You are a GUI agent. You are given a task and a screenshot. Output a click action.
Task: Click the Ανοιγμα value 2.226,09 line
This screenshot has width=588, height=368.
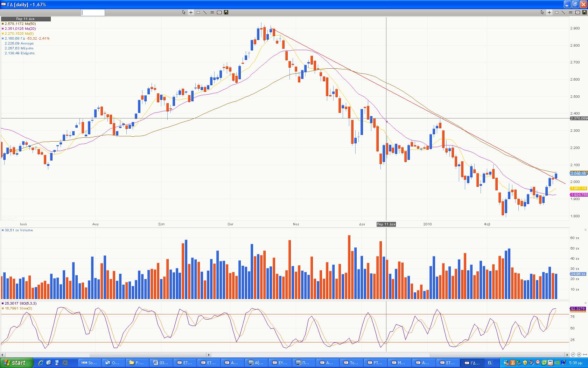coord(19,43)
